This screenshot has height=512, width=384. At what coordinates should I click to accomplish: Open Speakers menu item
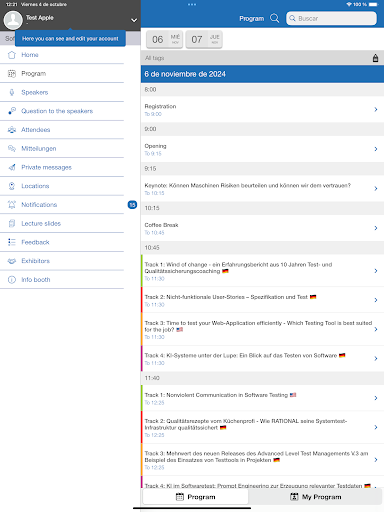[62, 92]
